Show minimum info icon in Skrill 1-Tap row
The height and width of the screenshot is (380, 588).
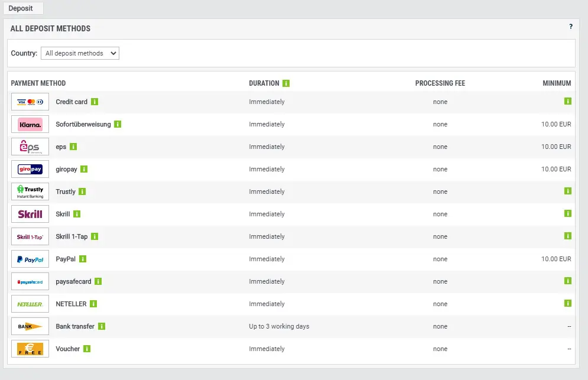pos(568,236)
